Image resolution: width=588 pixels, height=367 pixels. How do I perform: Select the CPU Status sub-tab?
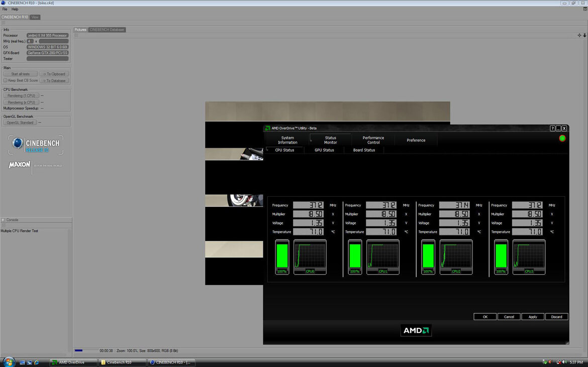pyautogui.click(x=284, y=150)
